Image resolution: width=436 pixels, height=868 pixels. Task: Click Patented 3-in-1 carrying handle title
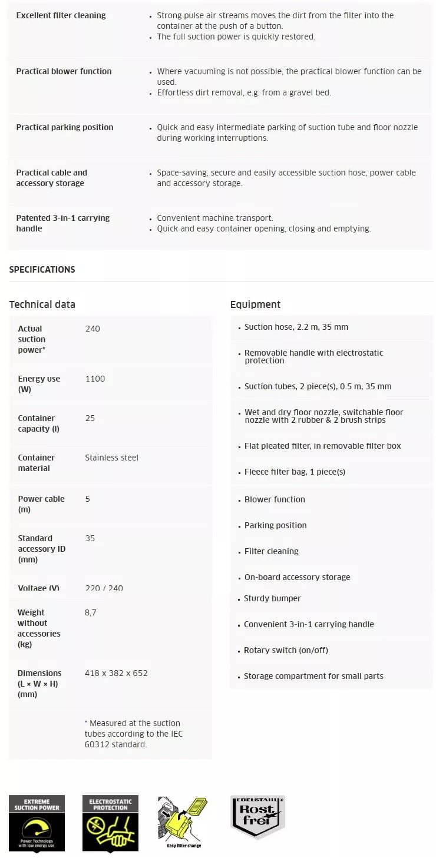[x=62, y=223]
